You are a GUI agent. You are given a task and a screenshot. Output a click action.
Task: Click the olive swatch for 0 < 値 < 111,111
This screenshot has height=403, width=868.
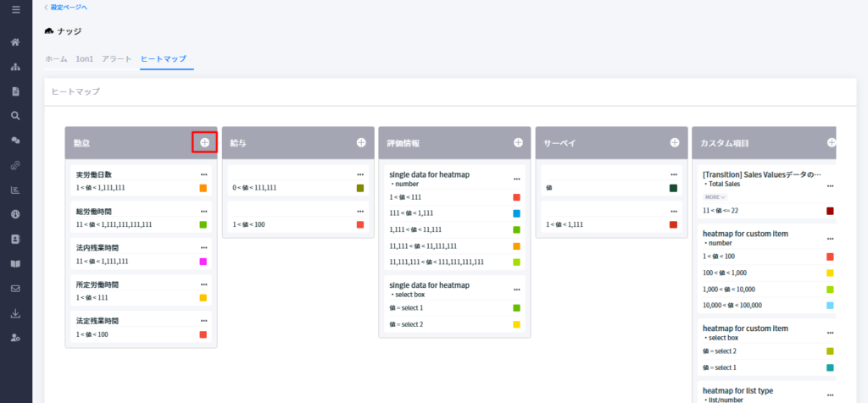(x=360, y=188)
